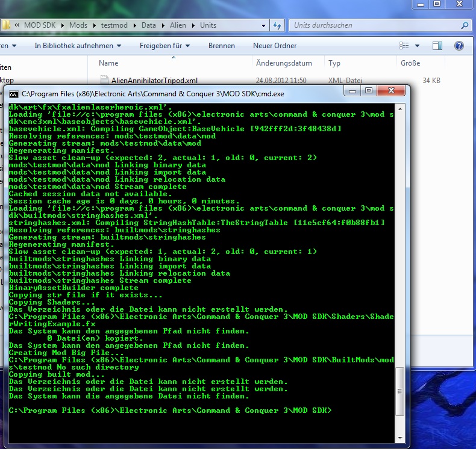Click the cmd.exe title bar icon

[x=13, y=93]
